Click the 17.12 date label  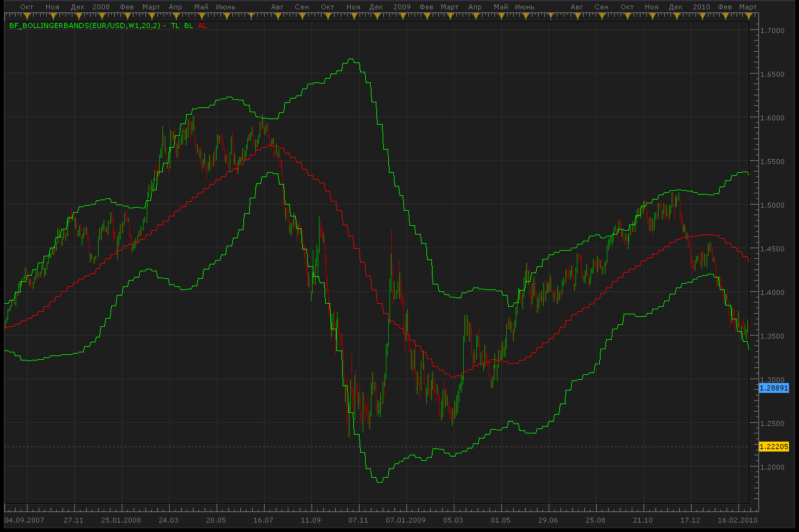point(690,520)
